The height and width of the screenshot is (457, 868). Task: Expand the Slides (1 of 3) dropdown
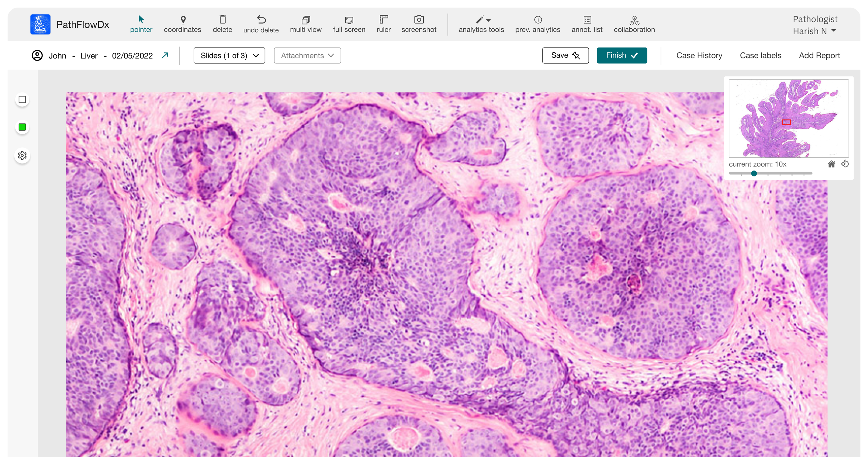[x=229, y=55]
